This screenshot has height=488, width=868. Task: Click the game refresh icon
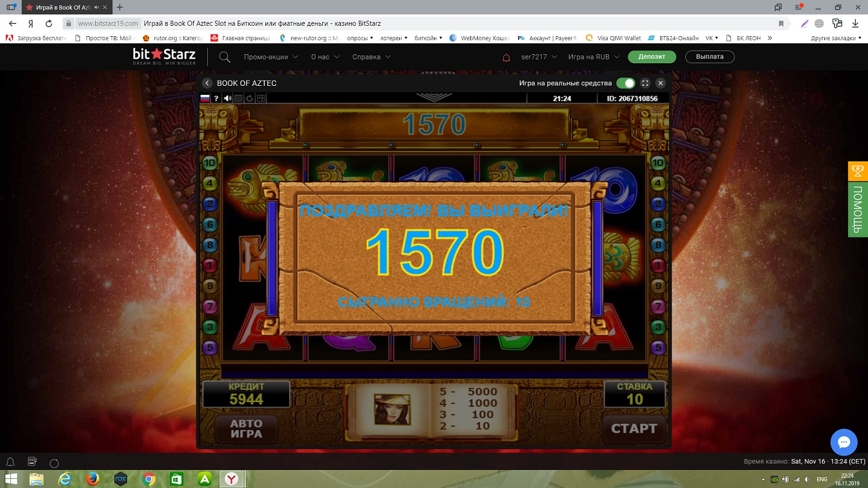249,99
